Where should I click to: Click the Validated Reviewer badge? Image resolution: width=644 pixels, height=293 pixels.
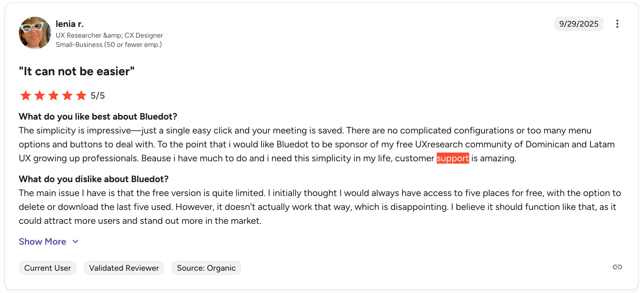click(124, 268)
